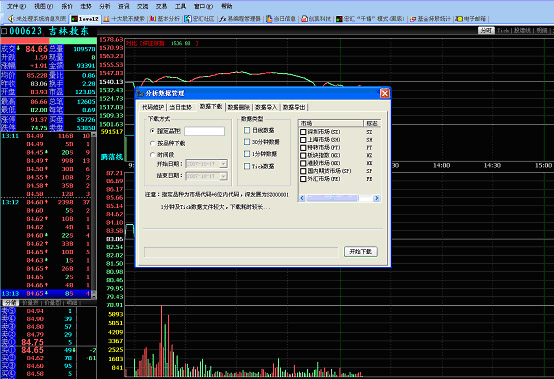Enable the Tick数据 checkbox
The height and width of the screenshot is (379, 554).
pos(247,166)
